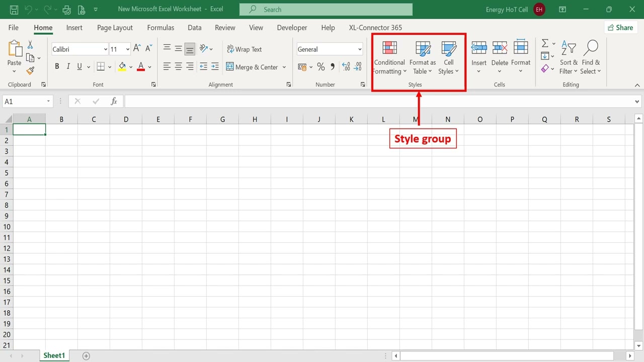Center text horizontally
The image size is (644, 362).
tap(178, 66)
